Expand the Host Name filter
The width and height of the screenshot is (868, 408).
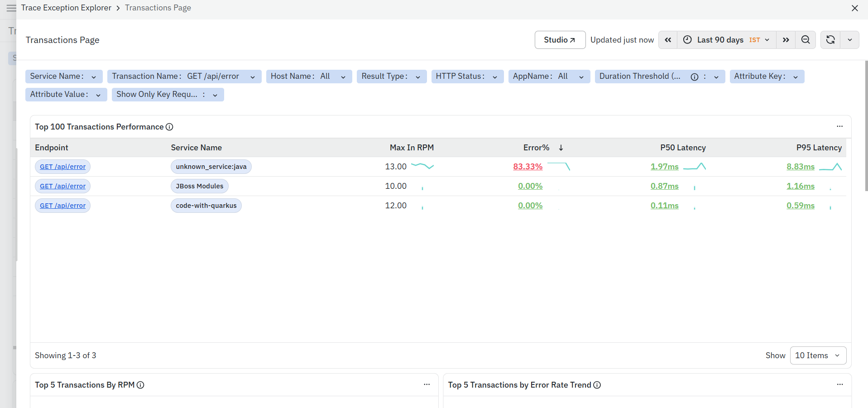309,77
